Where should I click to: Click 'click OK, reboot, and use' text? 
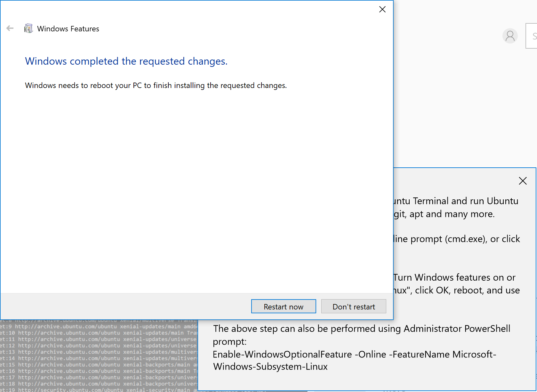click(x=467, y=290)
